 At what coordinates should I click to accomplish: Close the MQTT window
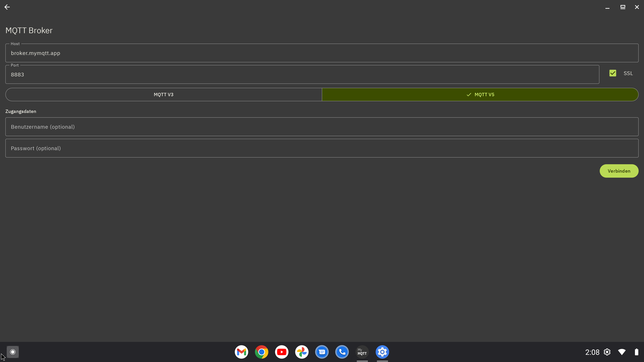pyautogui.click(x=637, y=7)
